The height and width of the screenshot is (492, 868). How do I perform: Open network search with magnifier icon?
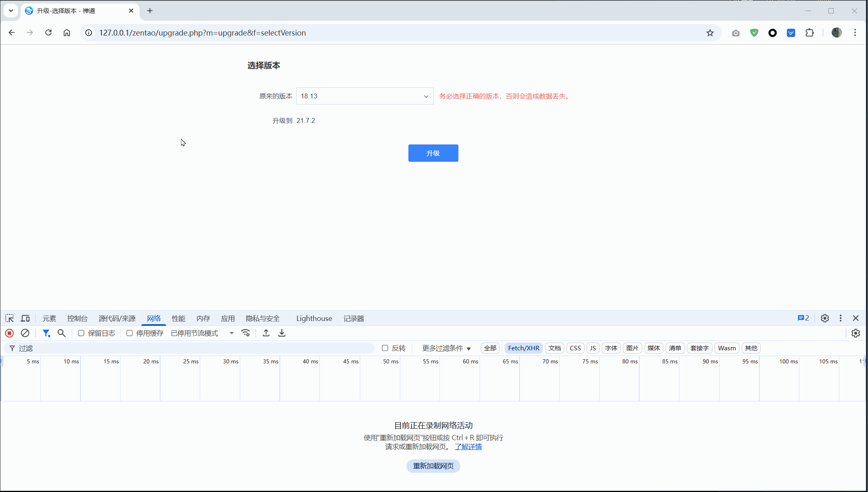coord(62,333)
